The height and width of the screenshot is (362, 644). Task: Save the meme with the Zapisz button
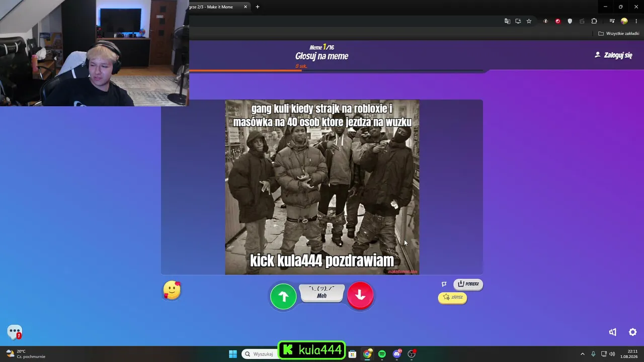coord(452,298)
